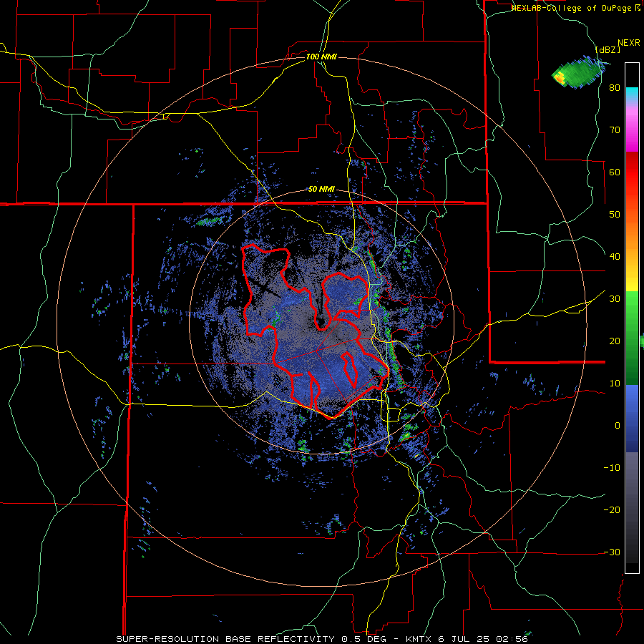The height and width of the screenshot is (644, 644).
Task: Select the -10 value on the dBZ scale
Action: coord(612,468)
